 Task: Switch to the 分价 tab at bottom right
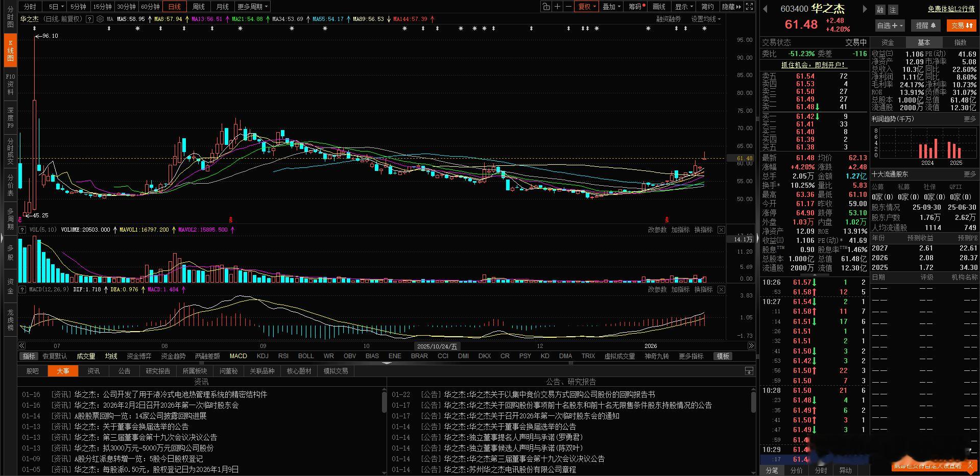pos(796,470)
